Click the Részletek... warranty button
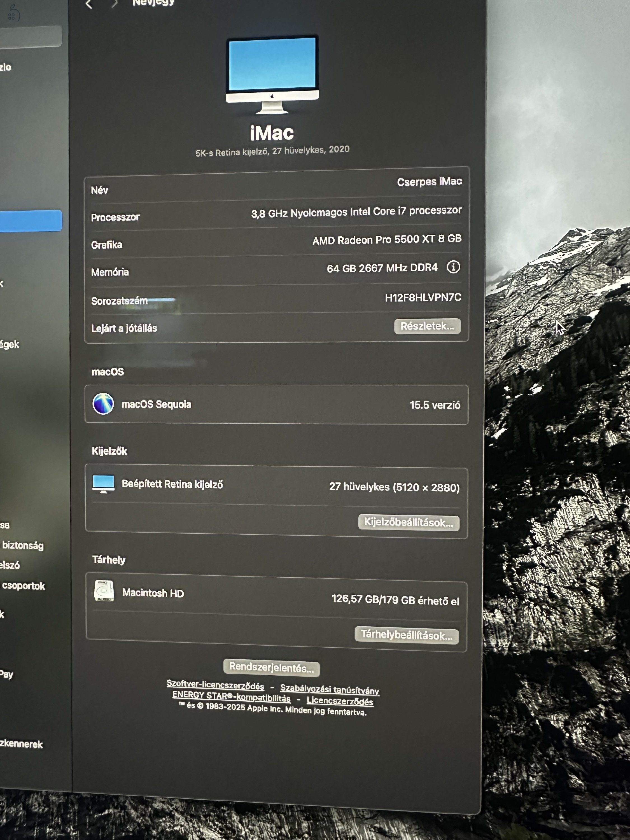Viewport: 630px width, 840px height. click(x=427, y=326)
